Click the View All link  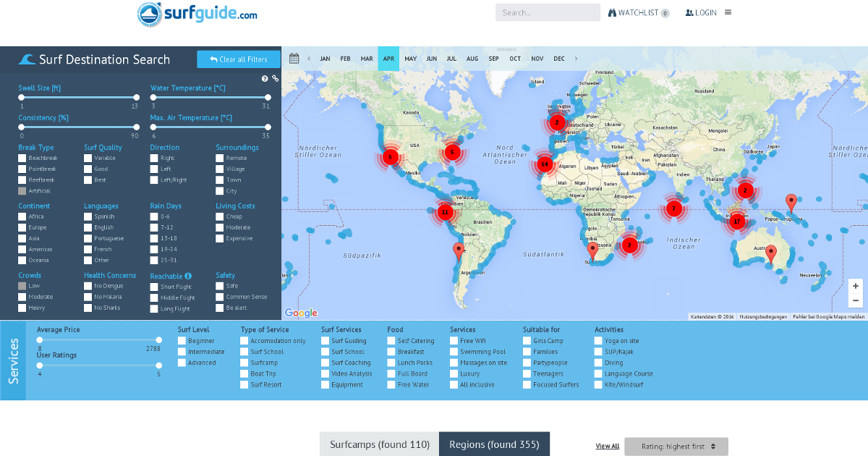607,447
